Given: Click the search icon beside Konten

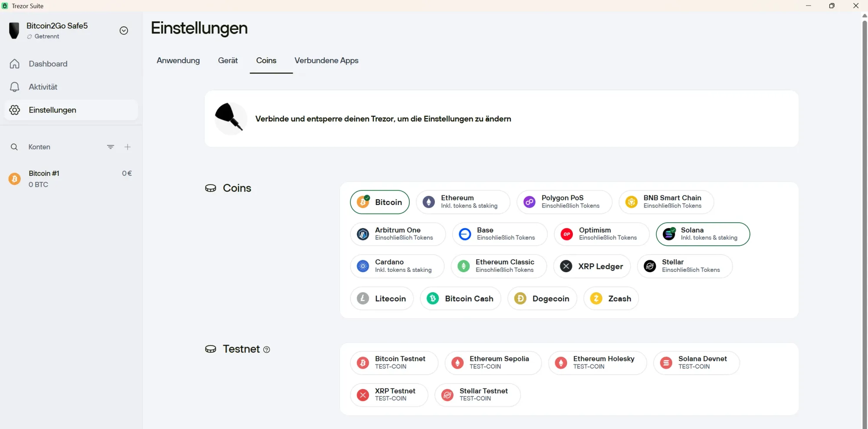Looking at the screenshot, I should pyautogui.click(x=14, y=147).
